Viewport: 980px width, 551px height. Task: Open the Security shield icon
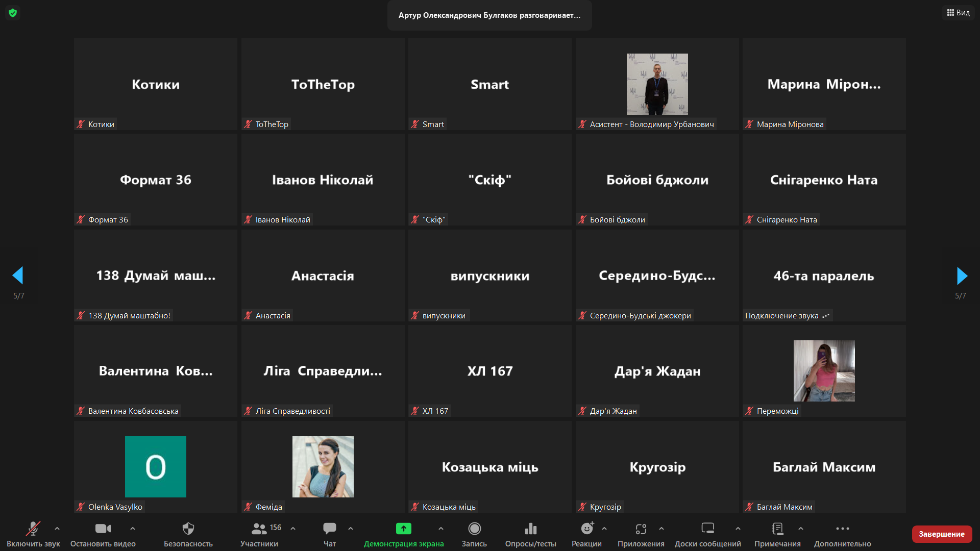pyautogui.click(x=188, y=529)
